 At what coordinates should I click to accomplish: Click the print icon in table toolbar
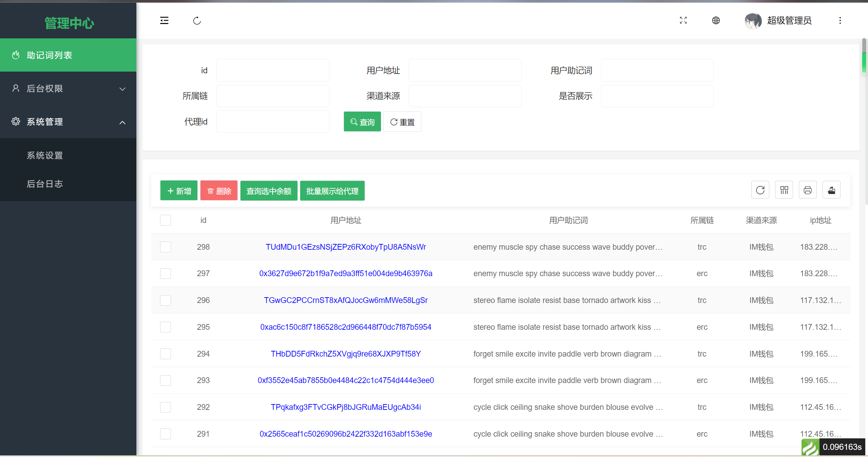(807, 191)
